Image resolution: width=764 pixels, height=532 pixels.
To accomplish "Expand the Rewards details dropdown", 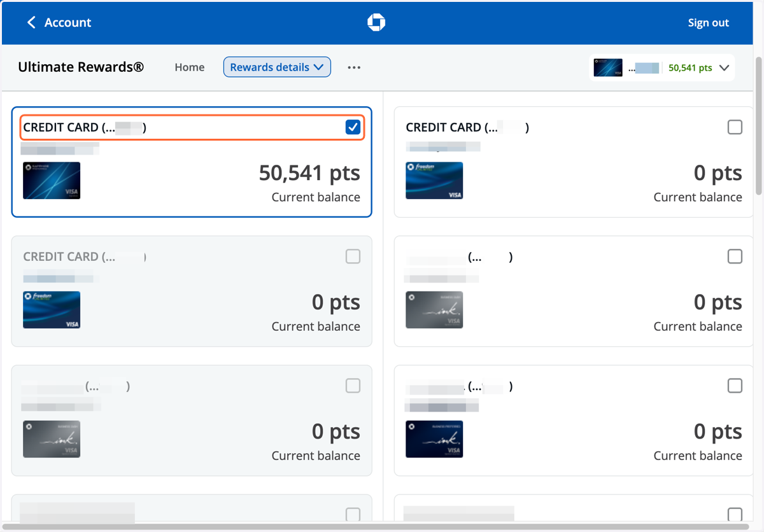I will [277, 67].
